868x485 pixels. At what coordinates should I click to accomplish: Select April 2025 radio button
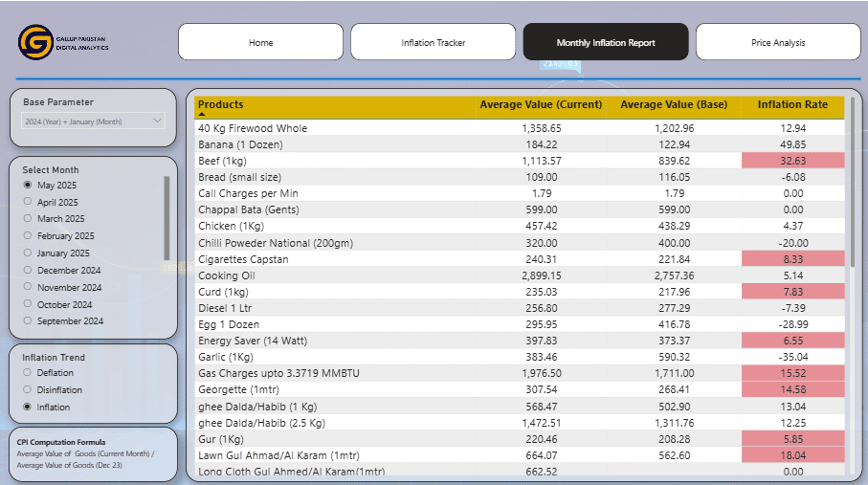(28, 203)
